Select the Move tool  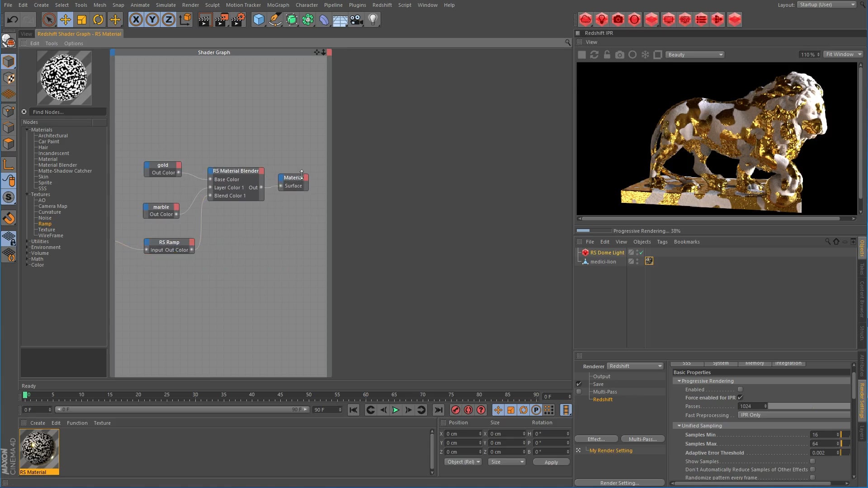[x=65, y=19]
